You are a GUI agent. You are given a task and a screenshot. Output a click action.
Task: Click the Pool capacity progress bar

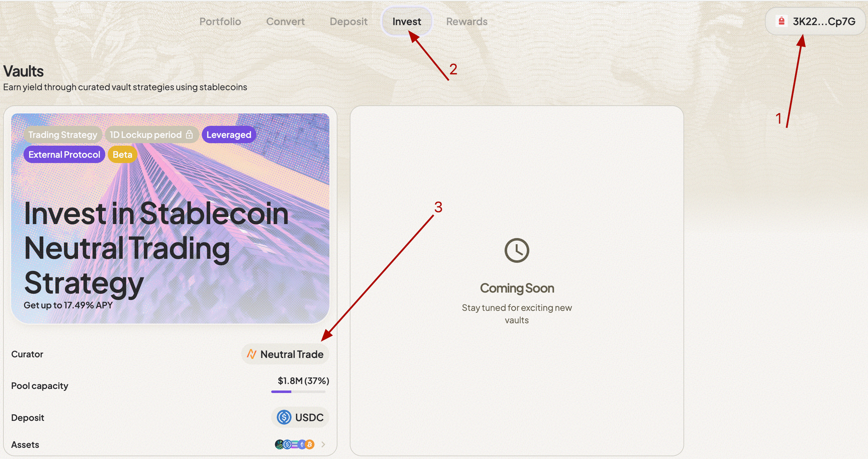[298, 391]
